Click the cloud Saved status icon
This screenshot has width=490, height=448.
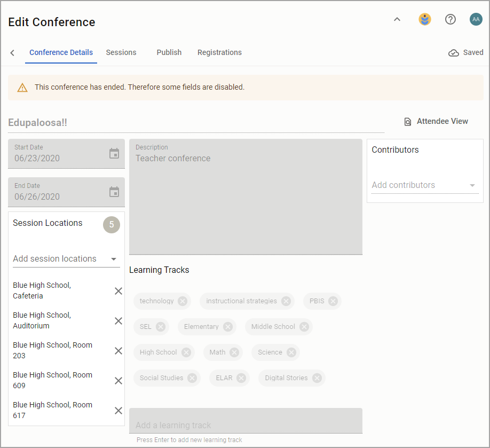[x=454, y=53]
